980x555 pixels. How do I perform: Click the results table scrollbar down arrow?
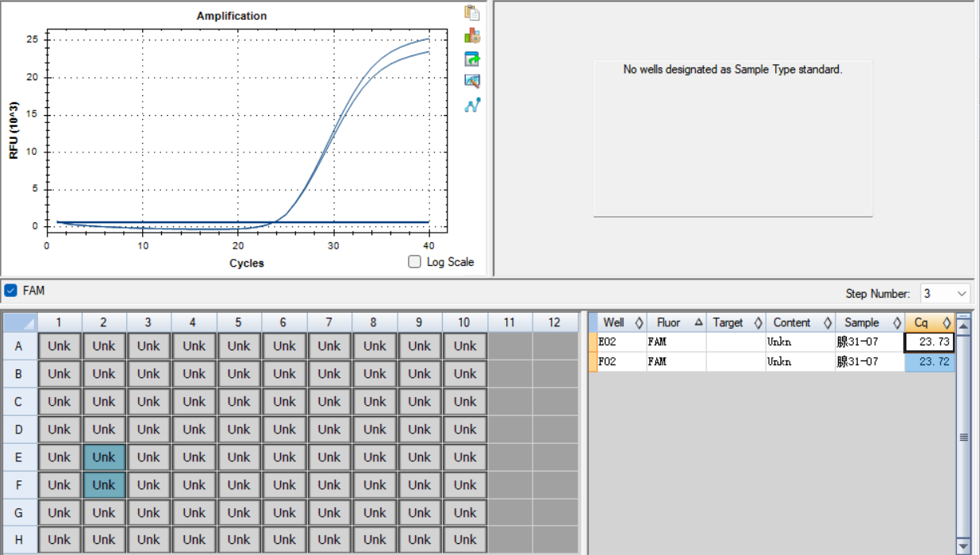click(x=964, y=546)
